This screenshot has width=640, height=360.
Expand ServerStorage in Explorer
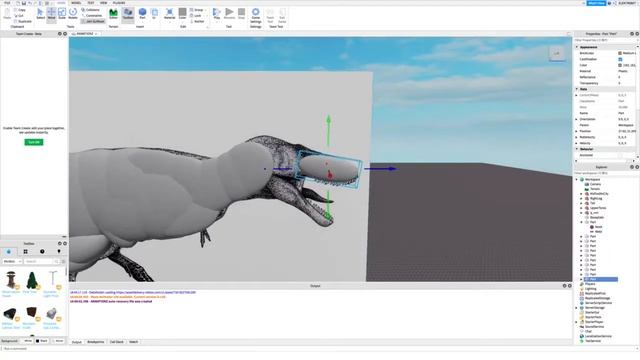[577, 308]
